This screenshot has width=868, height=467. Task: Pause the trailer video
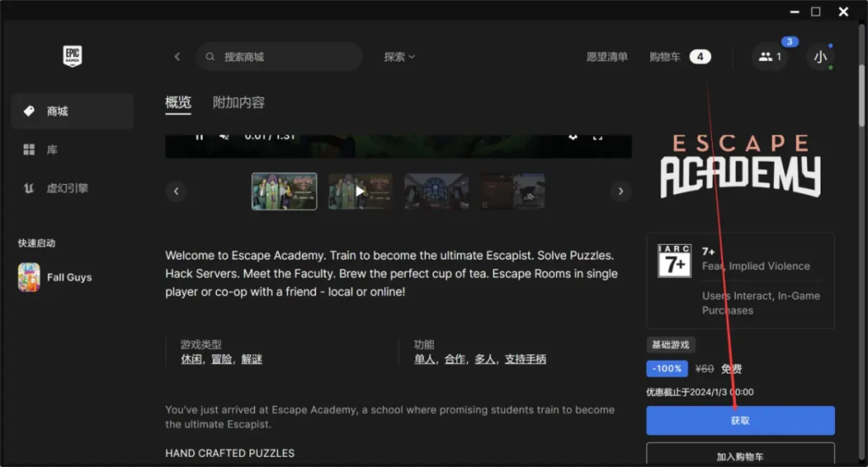click(199, 136)
